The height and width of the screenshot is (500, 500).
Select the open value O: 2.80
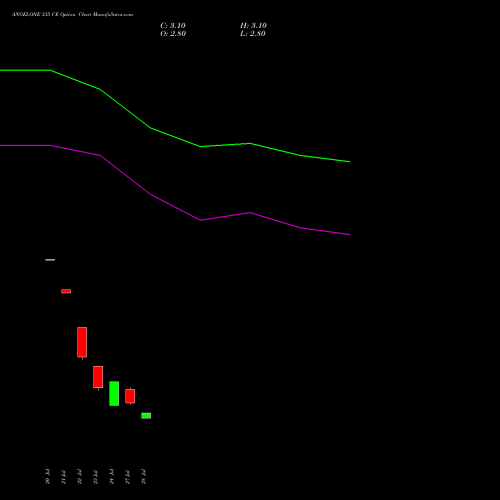pyautogui.click(x=173, y=34)
